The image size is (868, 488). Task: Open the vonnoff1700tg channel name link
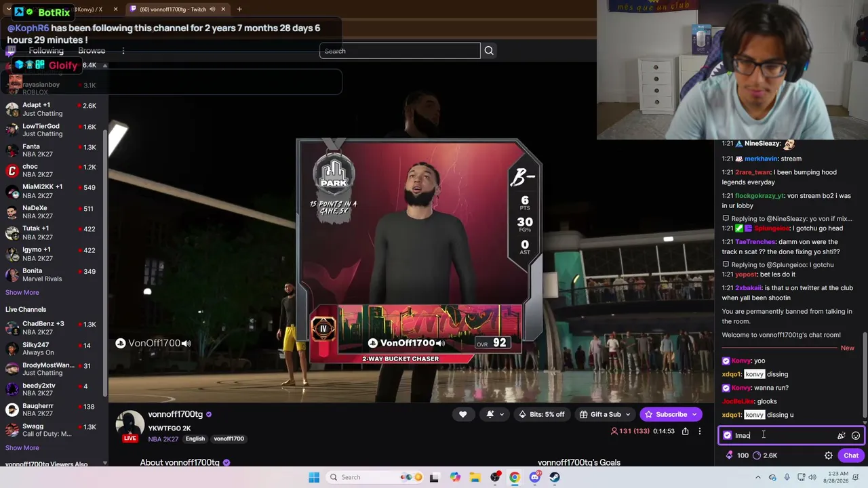[176, 414]
